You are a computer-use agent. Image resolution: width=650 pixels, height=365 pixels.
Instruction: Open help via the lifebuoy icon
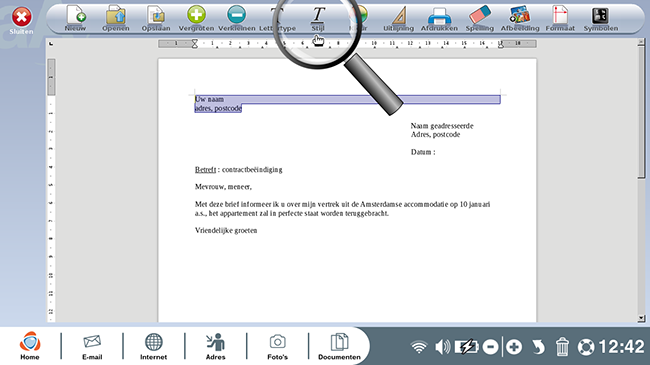586,347
